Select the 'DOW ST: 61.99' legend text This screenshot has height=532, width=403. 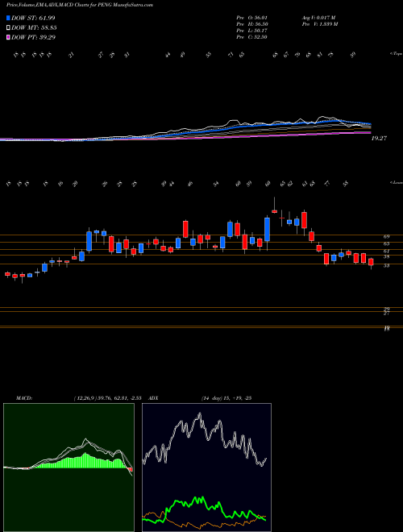pos(33,18)
